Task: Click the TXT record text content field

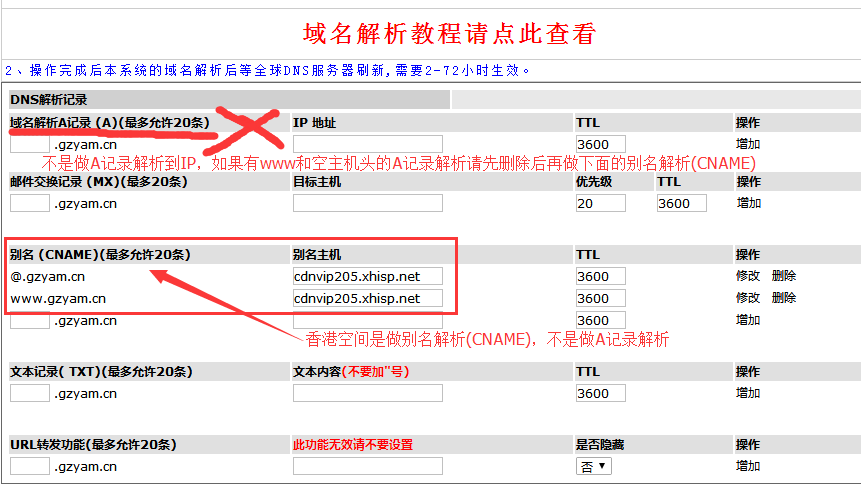Action: pyautogui.click(x=367, y=393)
